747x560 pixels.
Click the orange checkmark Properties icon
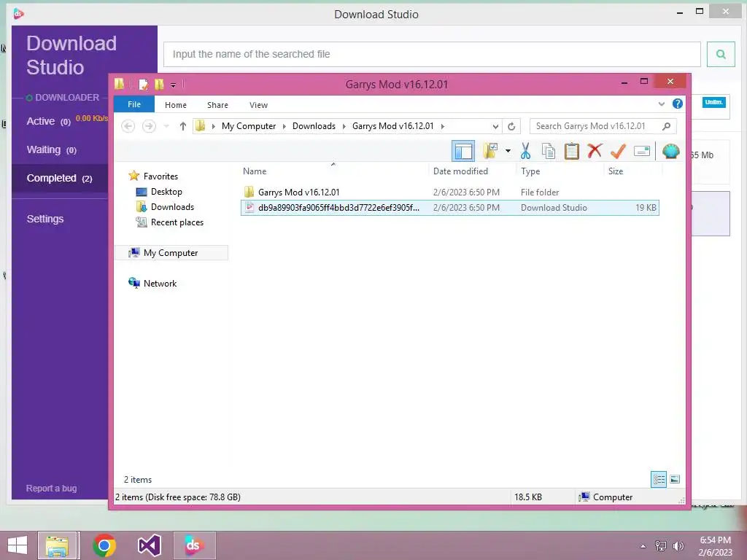(618, 151)
